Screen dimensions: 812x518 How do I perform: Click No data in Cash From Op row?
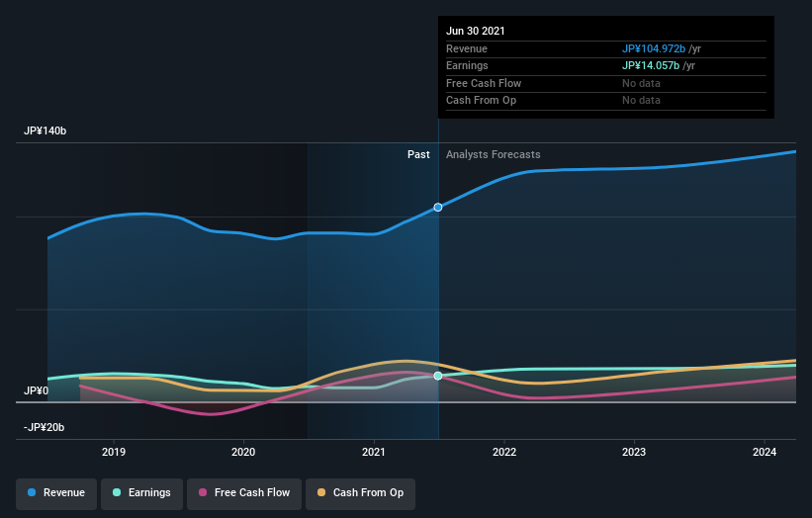[641, 101]
